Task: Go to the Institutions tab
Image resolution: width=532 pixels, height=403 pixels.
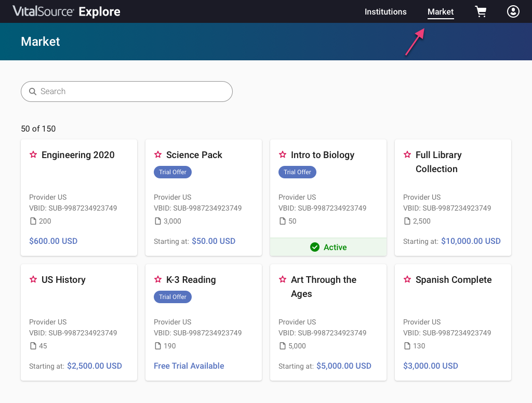Action: click(x=385, y=12)
